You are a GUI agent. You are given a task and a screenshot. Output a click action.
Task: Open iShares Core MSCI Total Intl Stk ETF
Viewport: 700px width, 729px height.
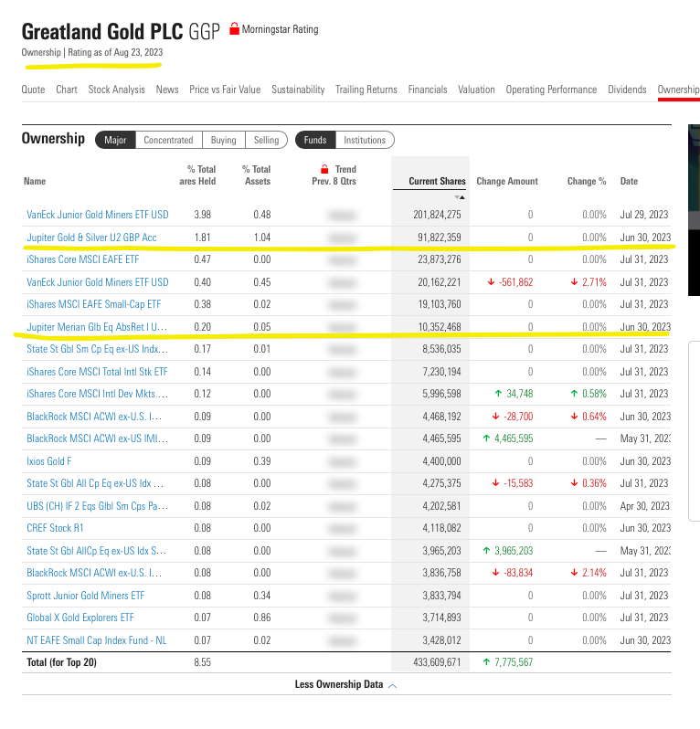97,372
